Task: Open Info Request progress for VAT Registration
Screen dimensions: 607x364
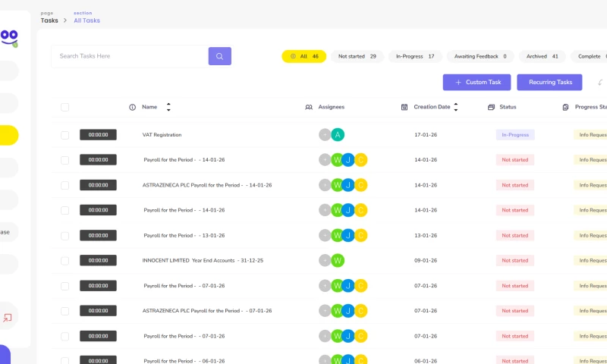Action: (590, 135)
